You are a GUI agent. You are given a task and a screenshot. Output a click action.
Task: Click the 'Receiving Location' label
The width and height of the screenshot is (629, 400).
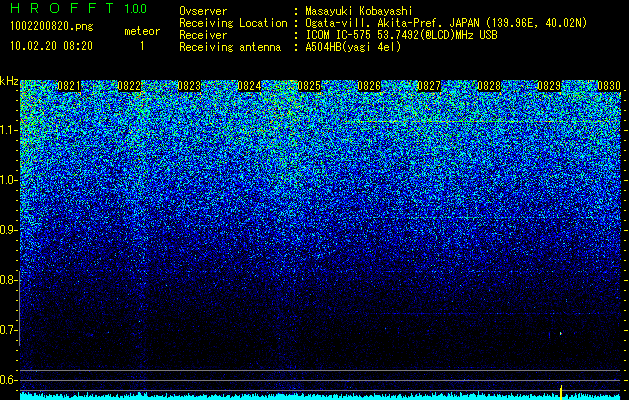pos(233,23)
